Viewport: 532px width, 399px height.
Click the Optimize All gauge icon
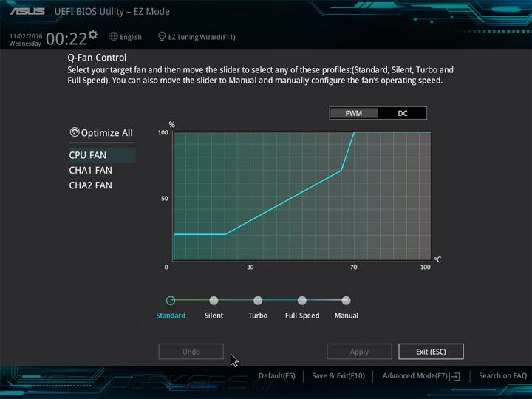(x=75, y=132)
